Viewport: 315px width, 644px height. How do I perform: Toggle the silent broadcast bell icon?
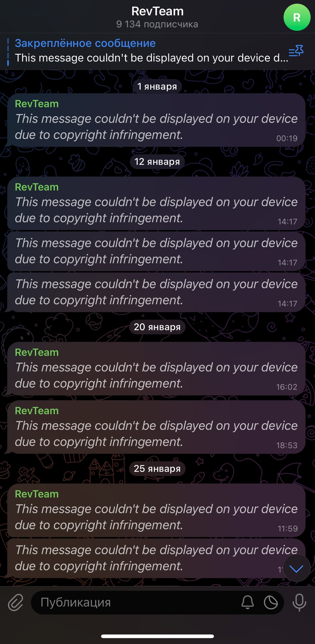pyautogui.click(x=248, y=602)
